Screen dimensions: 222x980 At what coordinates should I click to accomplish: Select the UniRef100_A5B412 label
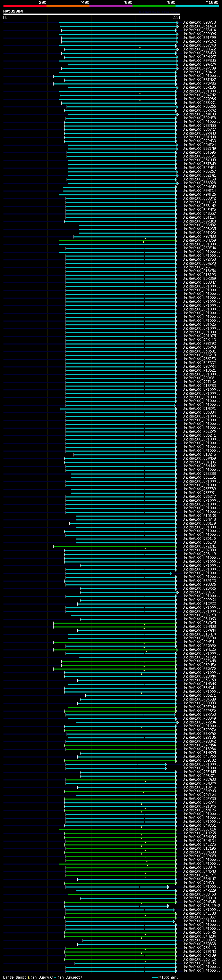[199, 72]
